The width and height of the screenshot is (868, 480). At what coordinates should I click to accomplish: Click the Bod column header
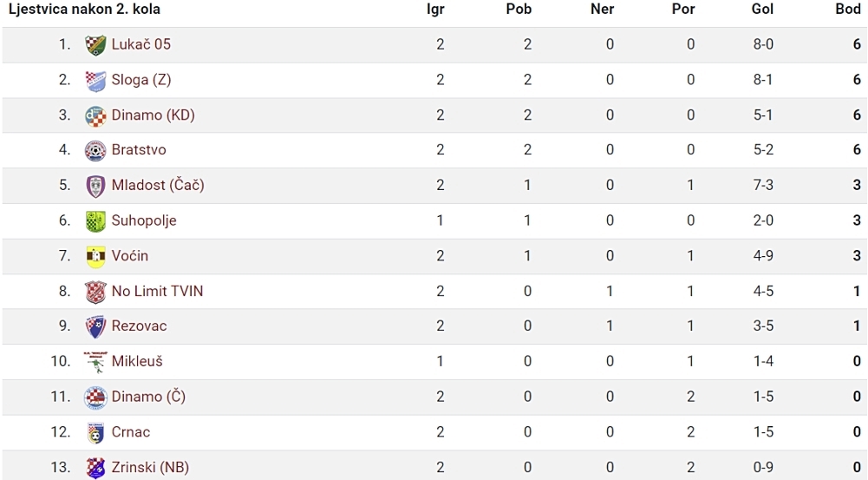click(847, 10)
